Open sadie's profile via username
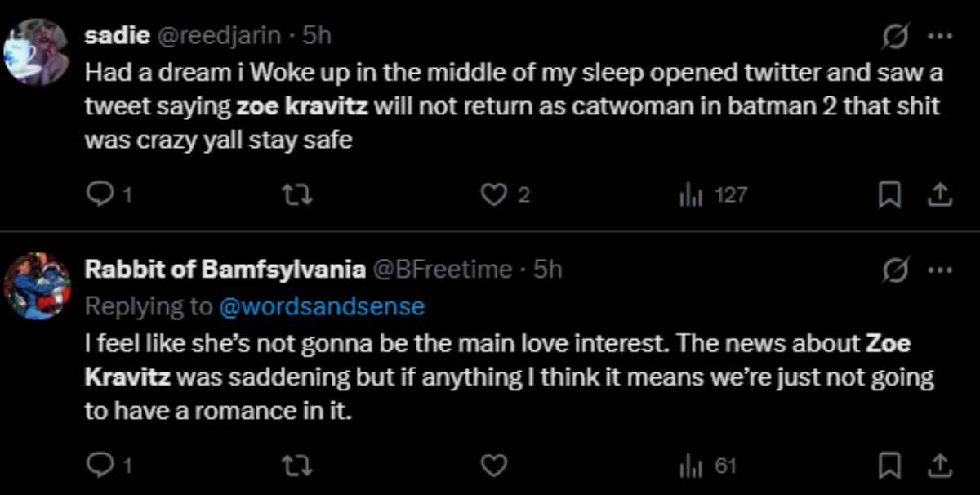Viewport: 980px width, 495px height. click(219, 34)
